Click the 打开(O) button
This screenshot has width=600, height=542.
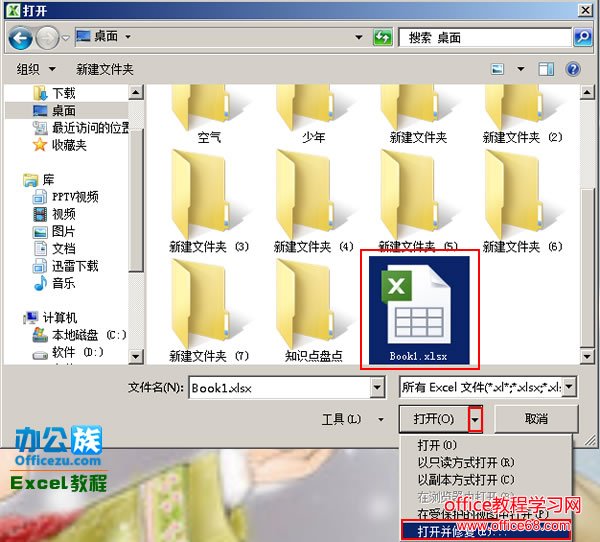click(434, 419)
